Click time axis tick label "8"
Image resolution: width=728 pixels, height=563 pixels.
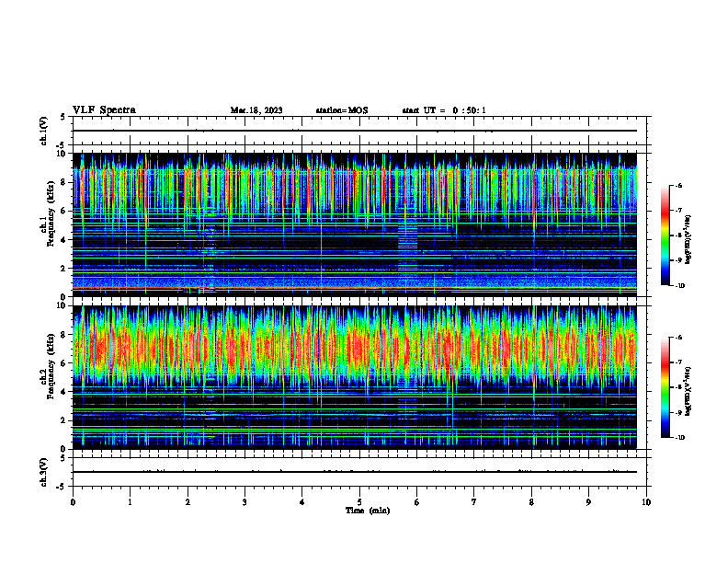(531, 502)
